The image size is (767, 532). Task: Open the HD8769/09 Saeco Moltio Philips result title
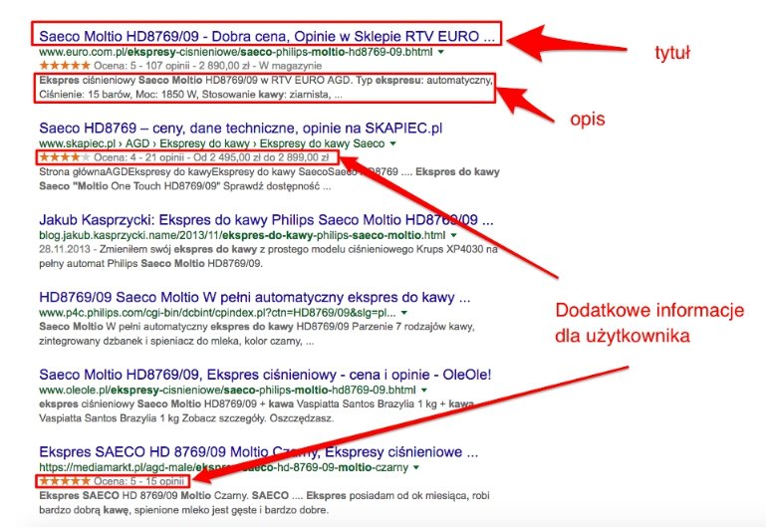click(255, 297)
